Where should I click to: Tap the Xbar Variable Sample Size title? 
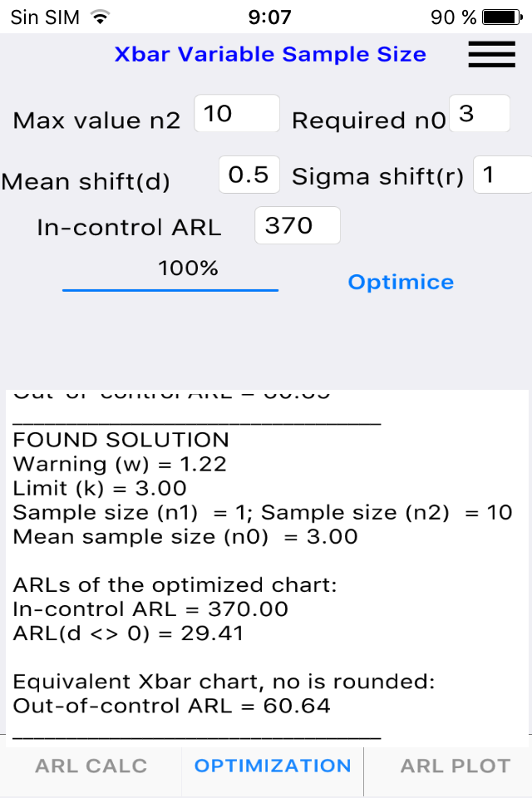click(270, 54)
